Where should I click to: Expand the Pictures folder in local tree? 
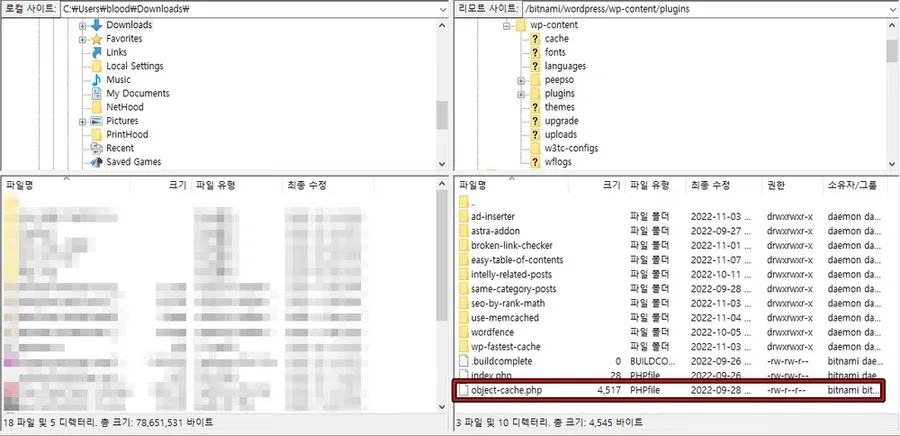coord(82,122)
